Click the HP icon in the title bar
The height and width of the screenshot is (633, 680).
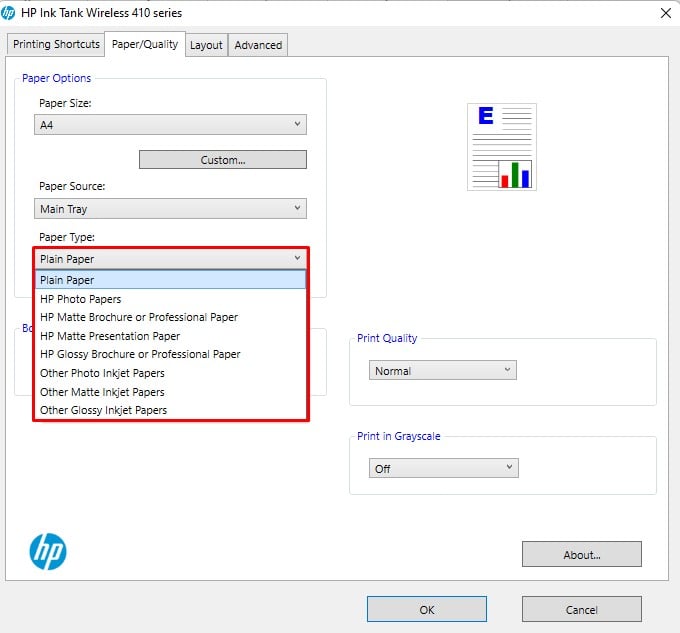point(8,13)
